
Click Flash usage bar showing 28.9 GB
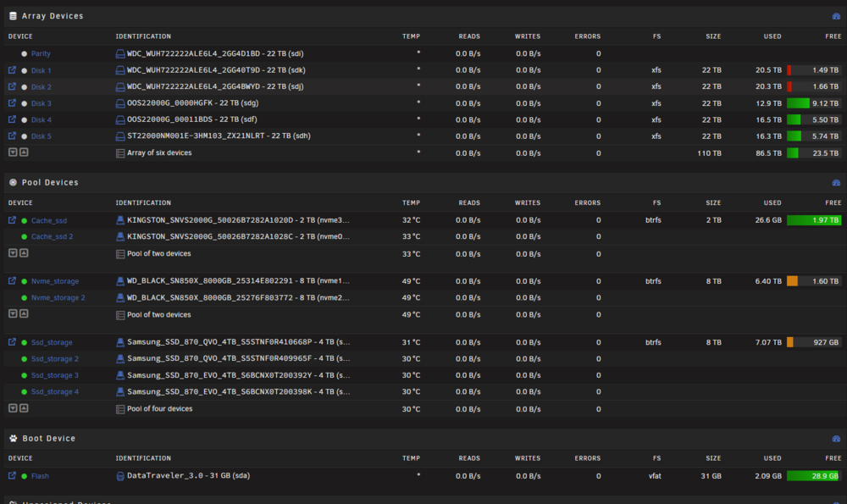click(x=813, y=476)
